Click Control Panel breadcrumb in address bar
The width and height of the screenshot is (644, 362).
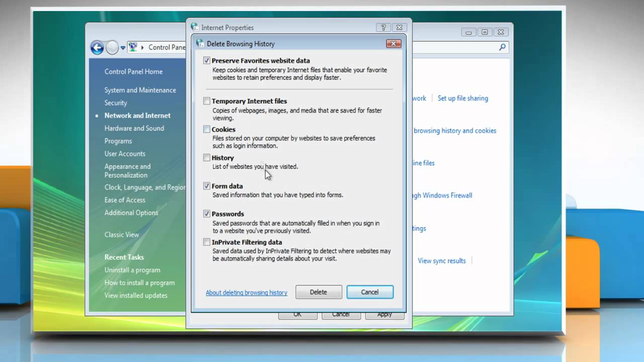167,47
